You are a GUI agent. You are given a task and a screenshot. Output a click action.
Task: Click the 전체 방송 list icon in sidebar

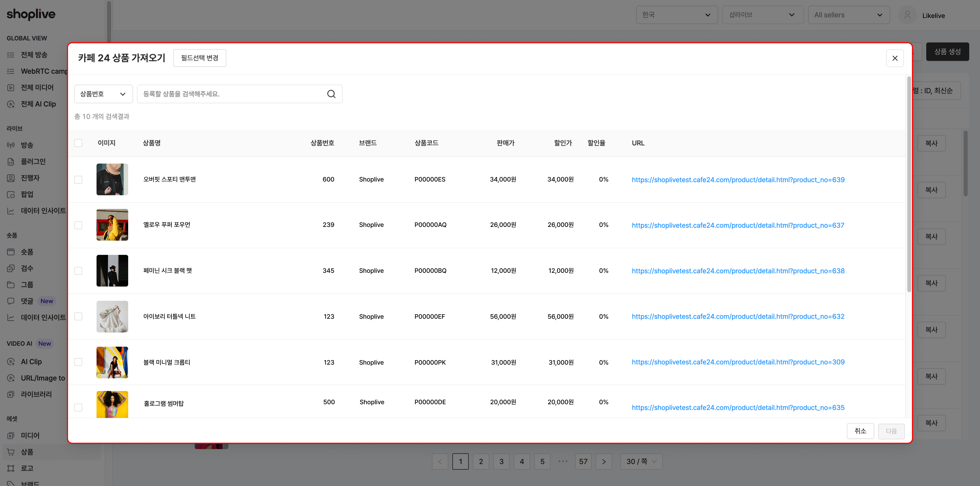11,55
